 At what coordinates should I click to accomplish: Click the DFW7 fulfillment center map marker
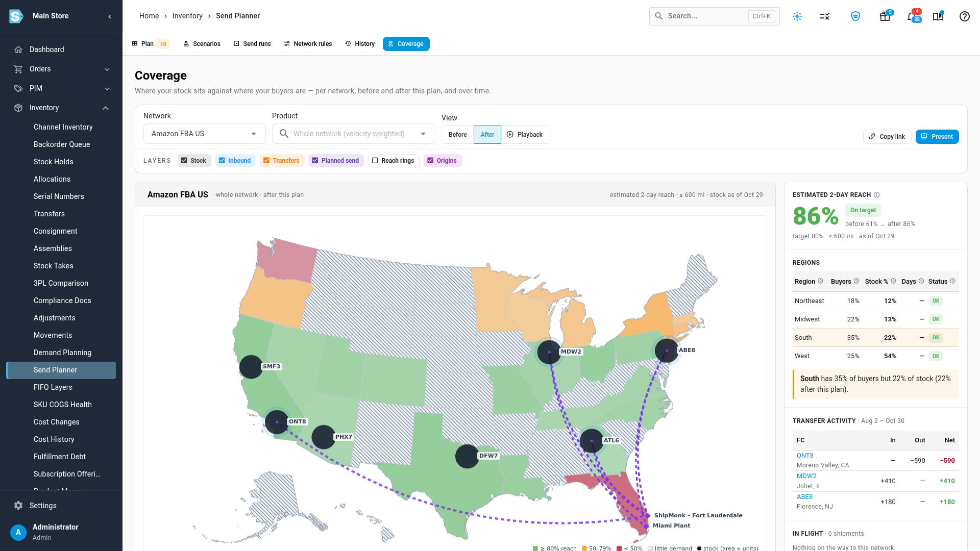tap(467, 456)
